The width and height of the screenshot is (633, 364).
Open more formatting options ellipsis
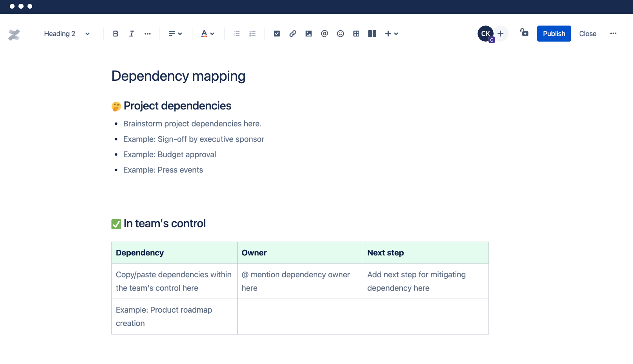click(148, 34)
